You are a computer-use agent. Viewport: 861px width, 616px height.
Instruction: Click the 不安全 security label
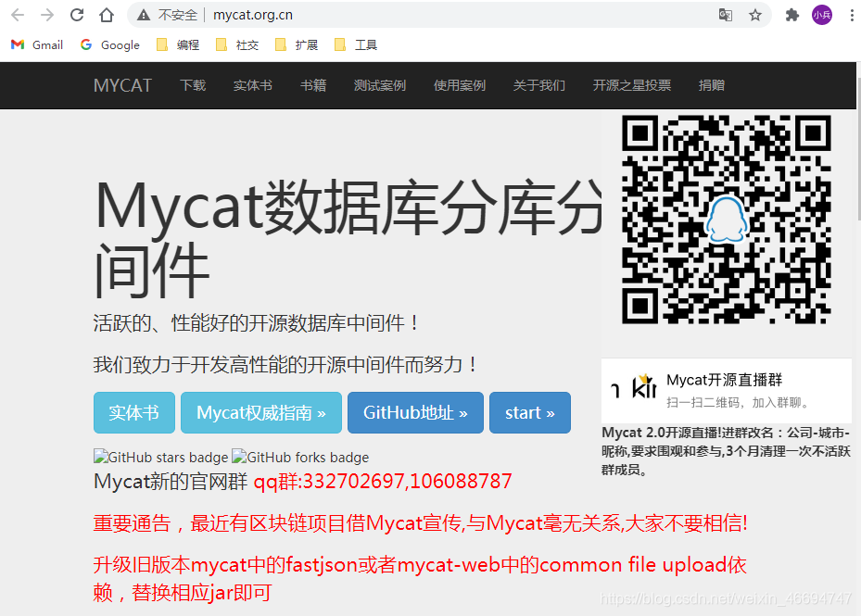click(x=178, y=15)
